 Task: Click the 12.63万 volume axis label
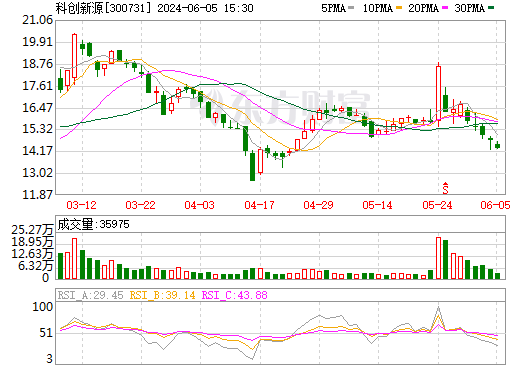[32, 254]
